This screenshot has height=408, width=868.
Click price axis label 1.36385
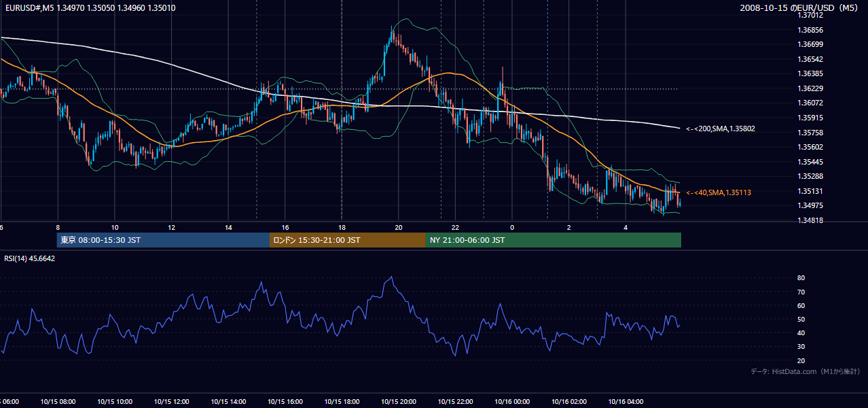click(810, 73)
